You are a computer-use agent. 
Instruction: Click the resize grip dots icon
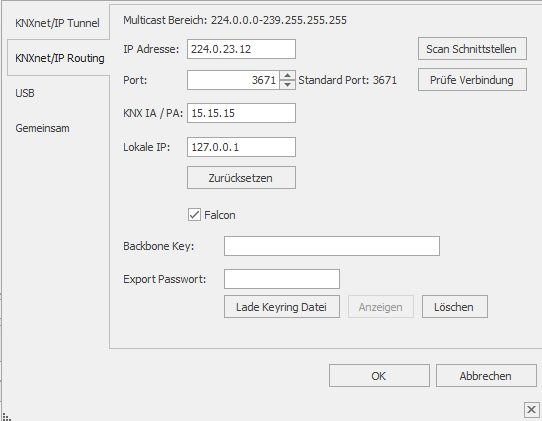tap(7, 416)
